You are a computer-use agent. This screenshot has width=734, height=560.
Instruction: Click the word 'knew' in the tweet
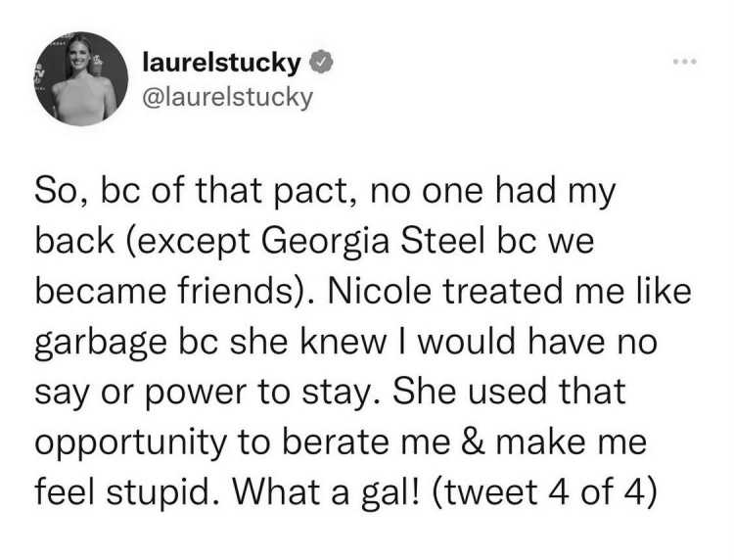(x=344, y=342)
